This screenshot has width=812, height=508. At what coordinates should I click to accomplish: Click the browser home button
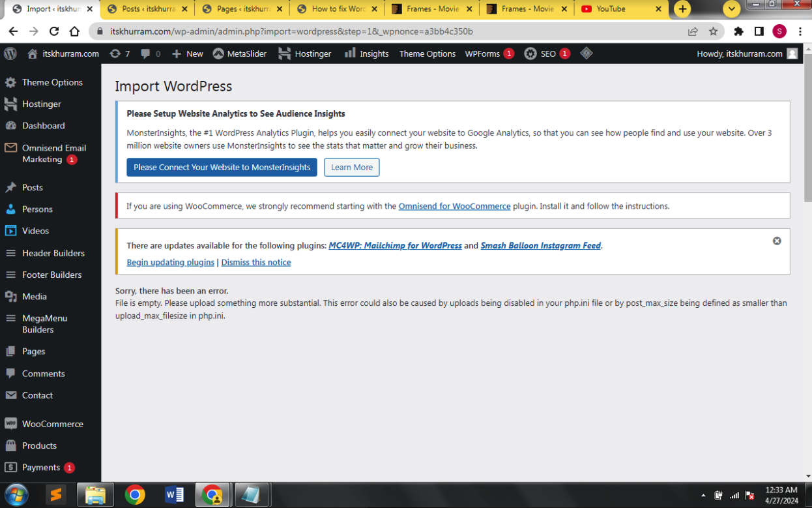tap(74, 31)
